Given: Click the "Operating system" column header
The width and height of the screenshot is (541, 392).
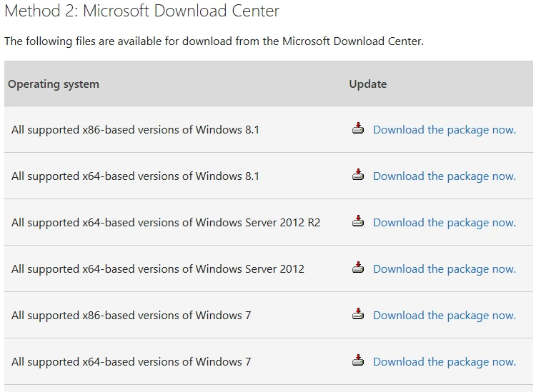Looking at the screenshot, I should click(54, 84).
